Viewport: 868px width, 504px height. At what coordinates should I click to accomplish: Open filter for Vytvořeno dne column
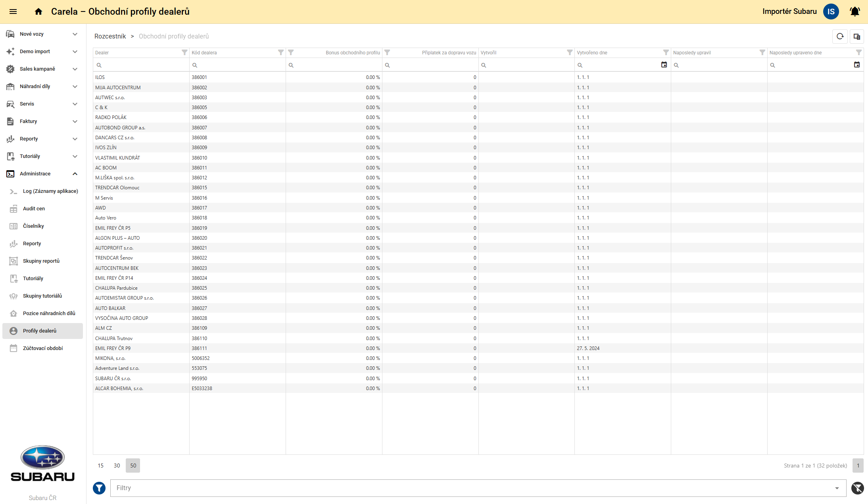coord(666,52)
